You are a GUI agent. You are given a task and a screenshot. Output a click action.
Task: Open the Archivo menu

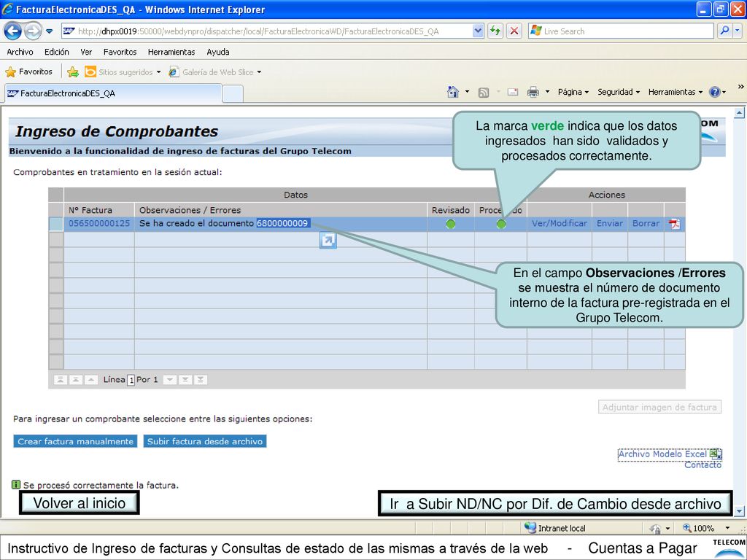click(20, 52)
